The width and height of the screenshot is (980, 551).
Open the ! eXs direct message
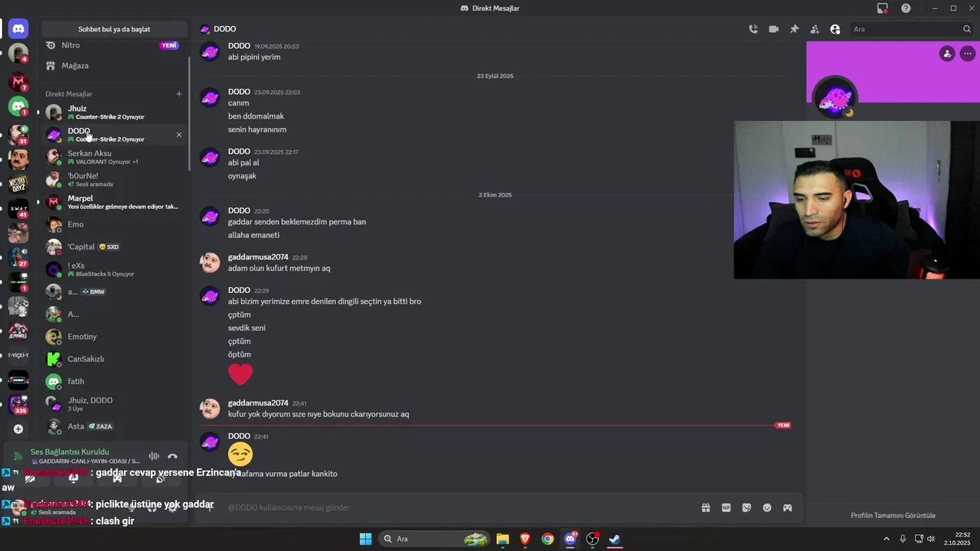(x=113, y=269)
